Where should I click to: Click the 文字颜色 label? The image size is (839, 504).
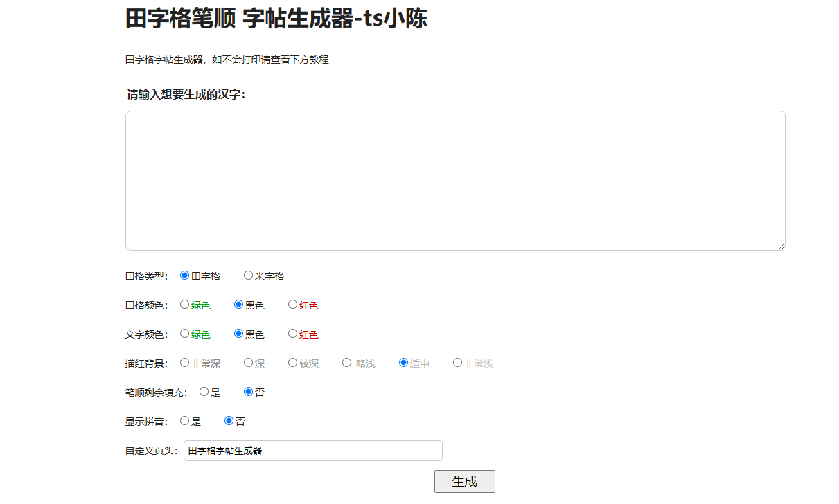point(147,334)
